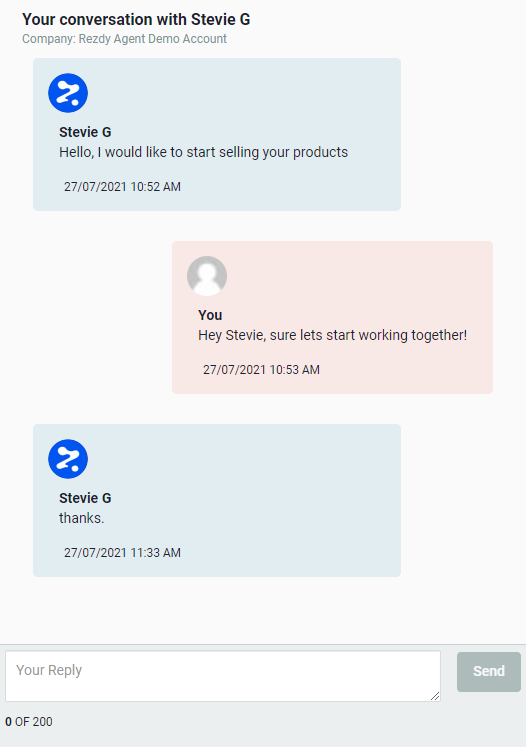
Task: Focus the Your Reply text field
Action: (223, 676)
